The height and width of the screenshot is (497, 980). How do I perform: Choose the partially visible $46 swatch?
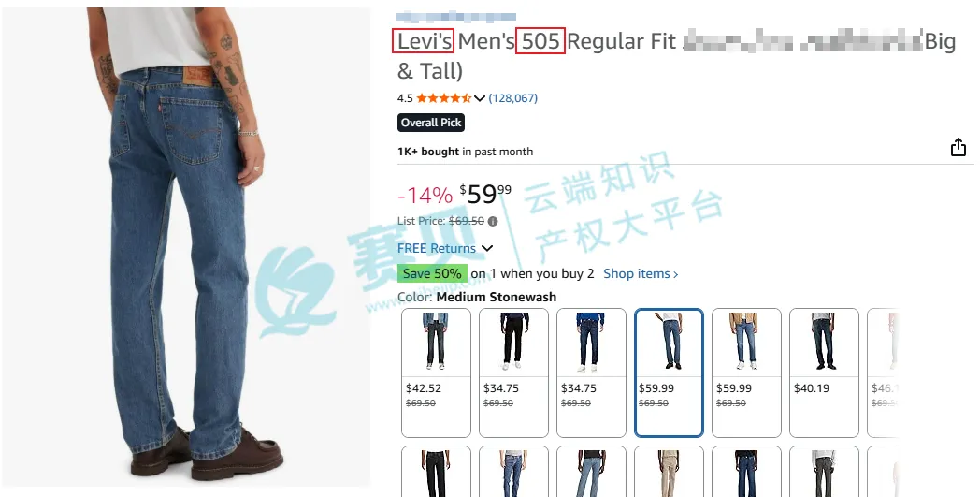(883, 373)
